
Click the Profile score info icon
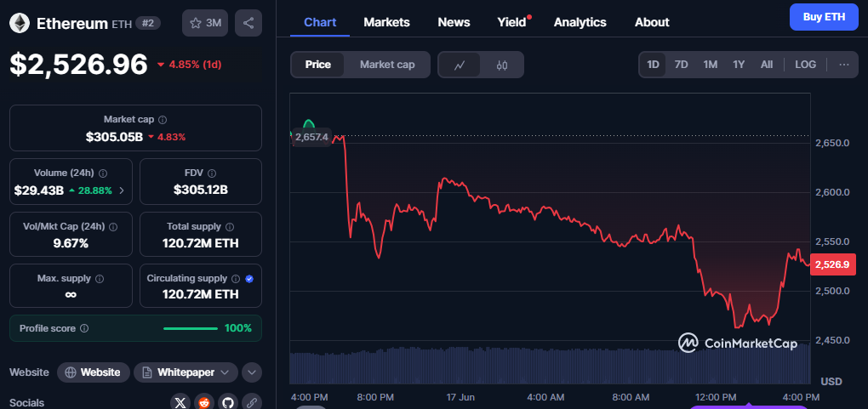[84, 328]
